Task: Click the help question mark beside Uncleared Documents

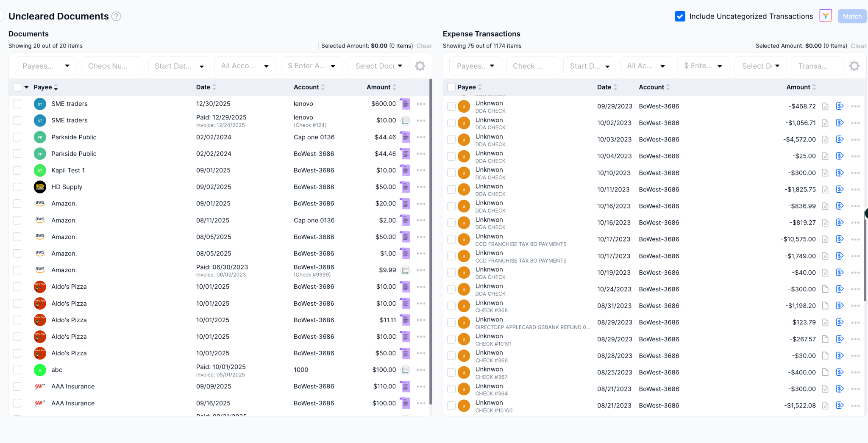Action: point(116,16)
